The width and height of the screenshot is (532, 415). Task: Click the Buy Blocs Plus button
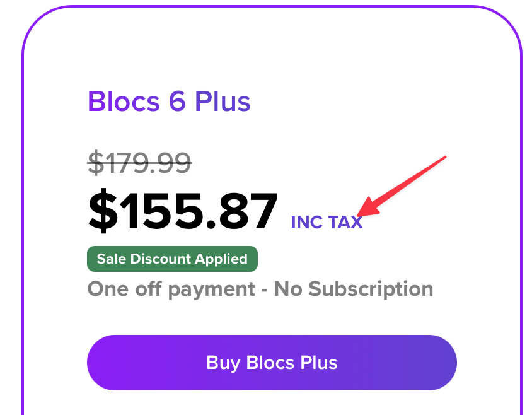click(272, 363)
